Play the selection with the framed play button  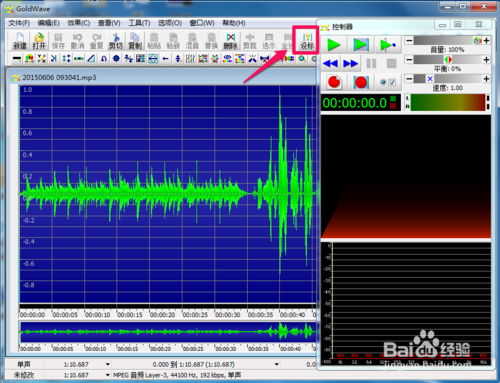pos(361,44)
